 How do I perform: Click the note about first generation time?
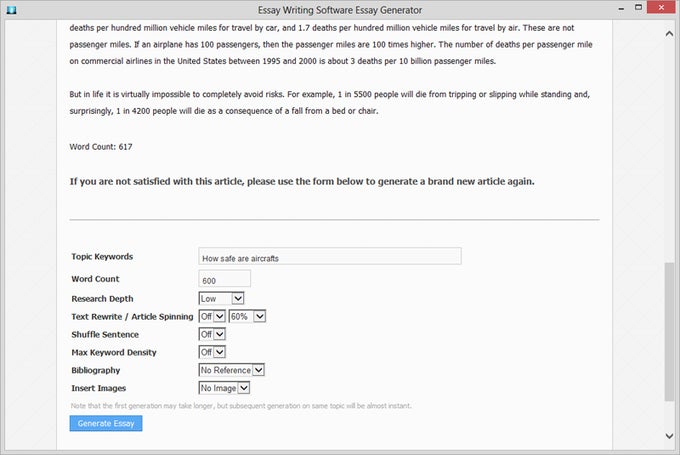pos(241,406)
